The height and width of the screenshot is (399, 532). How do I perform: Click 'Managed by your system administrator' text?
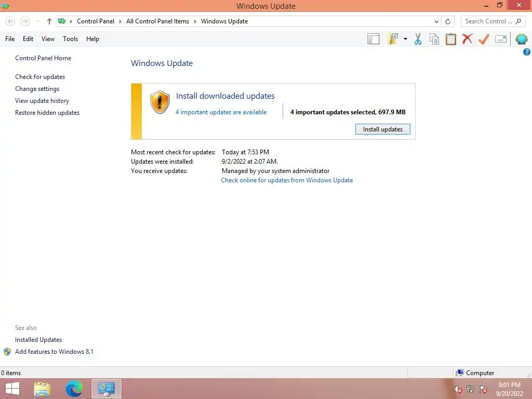click(x=275, y=171)
